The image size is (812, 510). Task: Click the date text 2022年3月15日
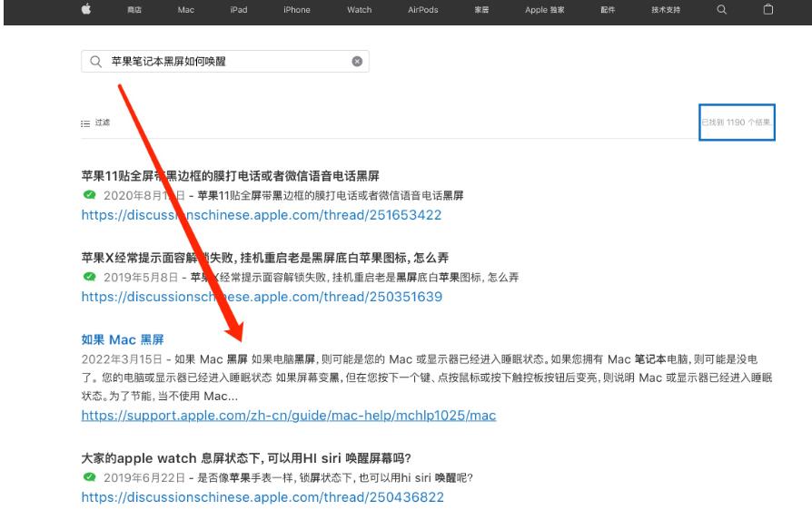tap(122, 359)
